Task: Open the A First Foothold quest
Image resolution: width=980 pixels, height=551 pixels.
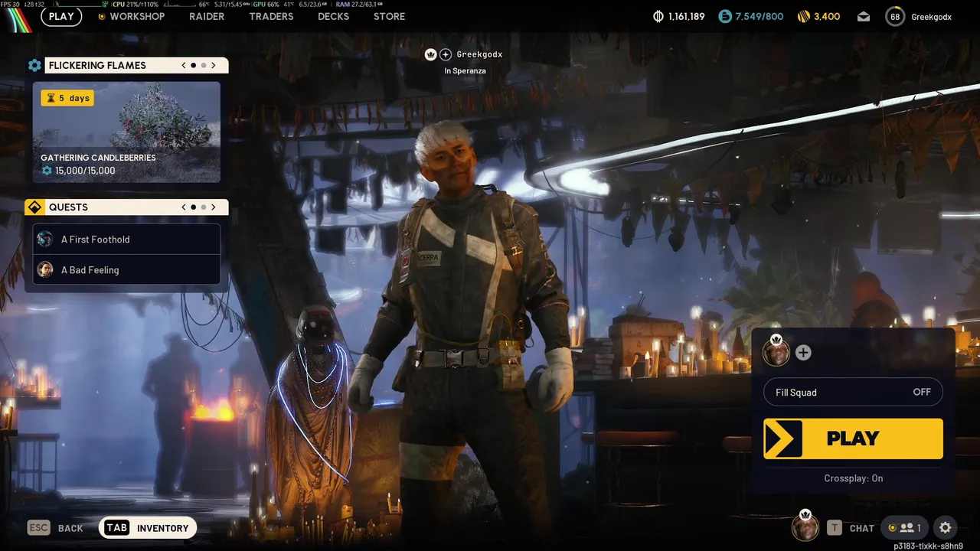Action: [126, 240]
